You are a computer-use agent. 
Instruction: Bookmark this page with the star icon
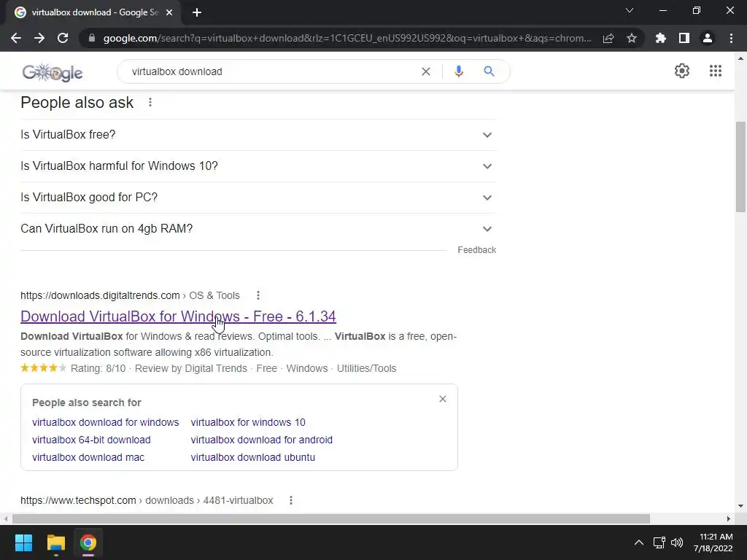pyautogui.click(x=632, y=38)
